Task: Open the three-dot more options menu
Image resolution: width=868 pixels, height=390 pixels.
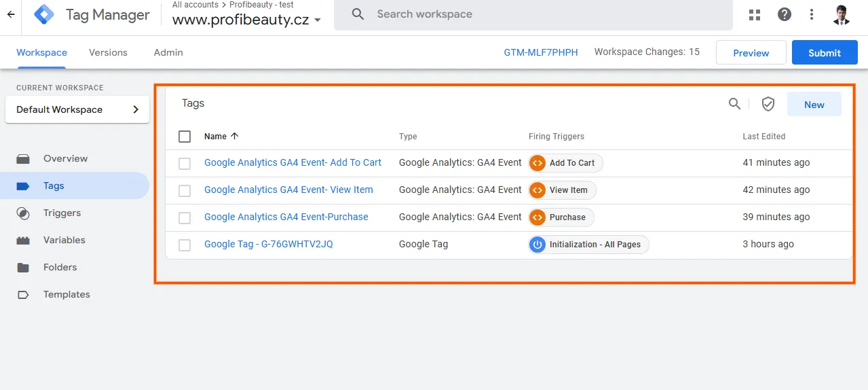Action: tap(812, 14)
